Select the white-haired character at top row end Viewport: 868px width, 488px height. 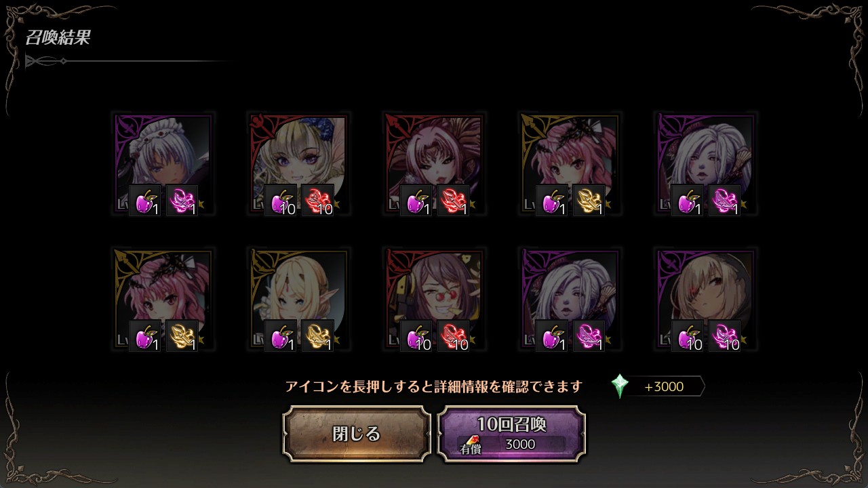[x=705, y=164]
